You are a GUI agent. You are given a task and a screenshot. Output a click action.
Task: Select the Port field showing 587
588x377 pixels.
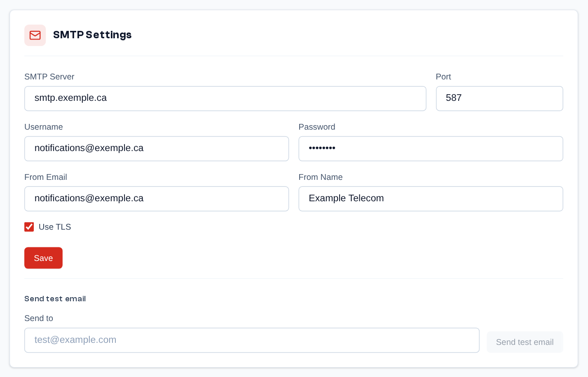point(499,98)
